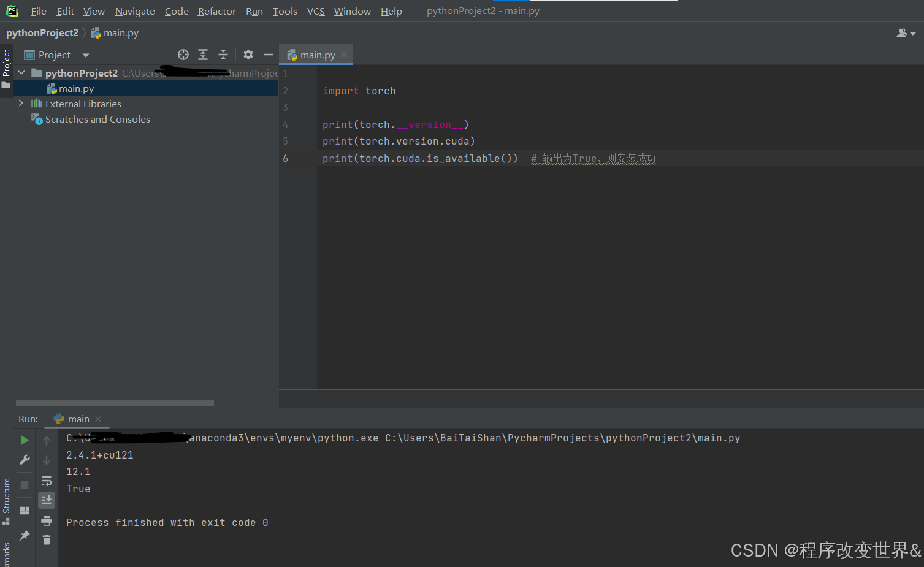
Task: Click the PyCharm logo icon
Action: tap(12, 11)
